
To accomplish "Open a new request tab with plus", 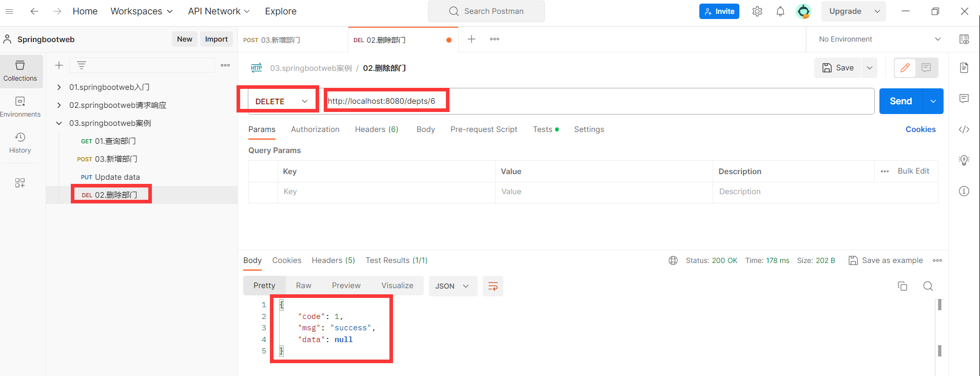I will coord(472,39).
